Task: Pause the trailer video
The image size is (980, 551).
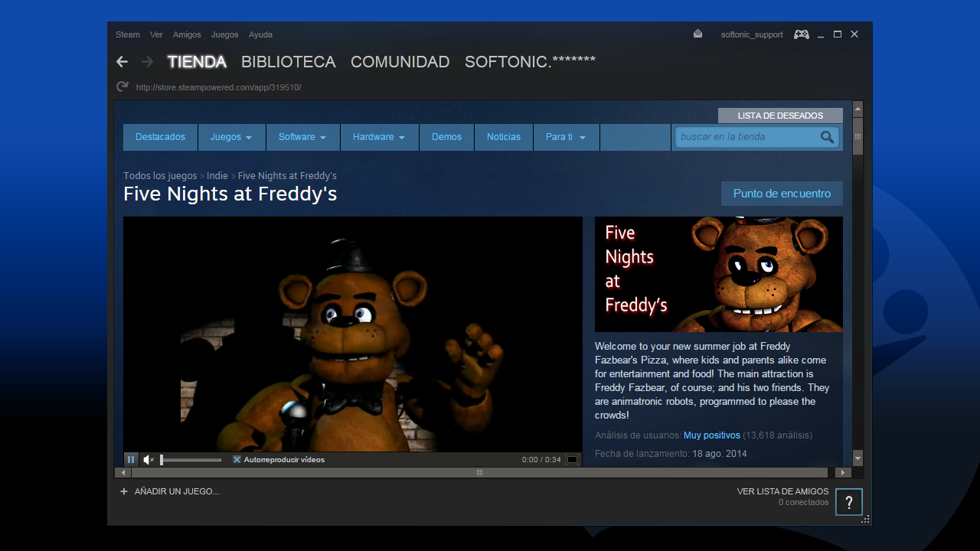Action: [131, 460]
